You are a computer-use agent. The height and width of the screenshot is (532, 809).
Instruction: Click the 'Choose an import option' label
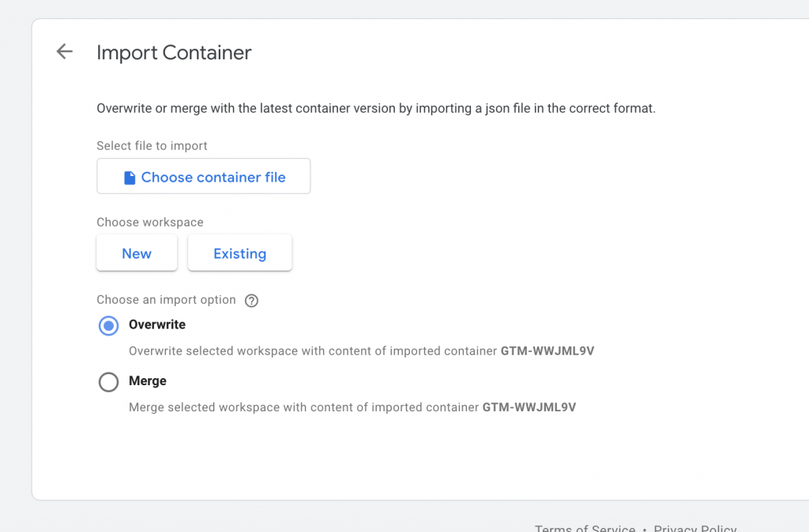click(166, 300)
